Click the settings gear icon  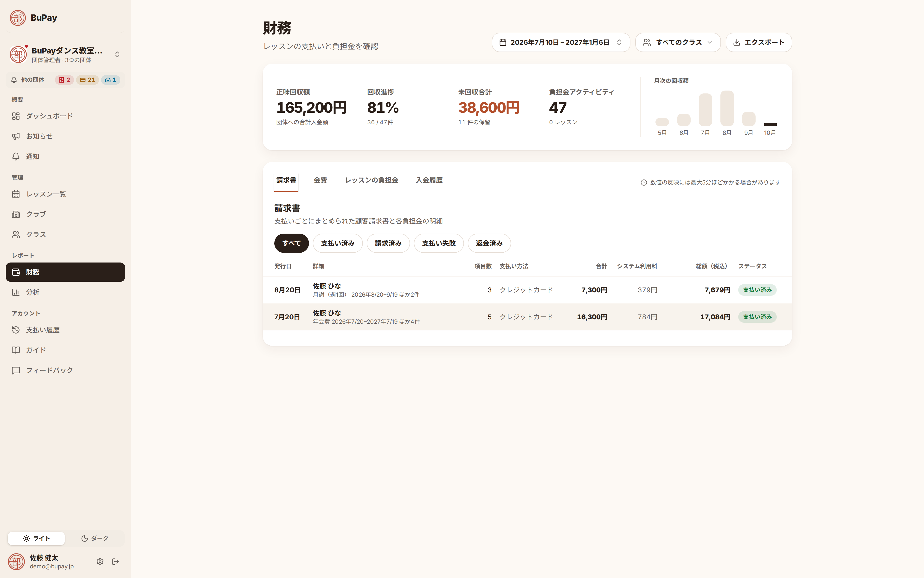click(100, 562)
